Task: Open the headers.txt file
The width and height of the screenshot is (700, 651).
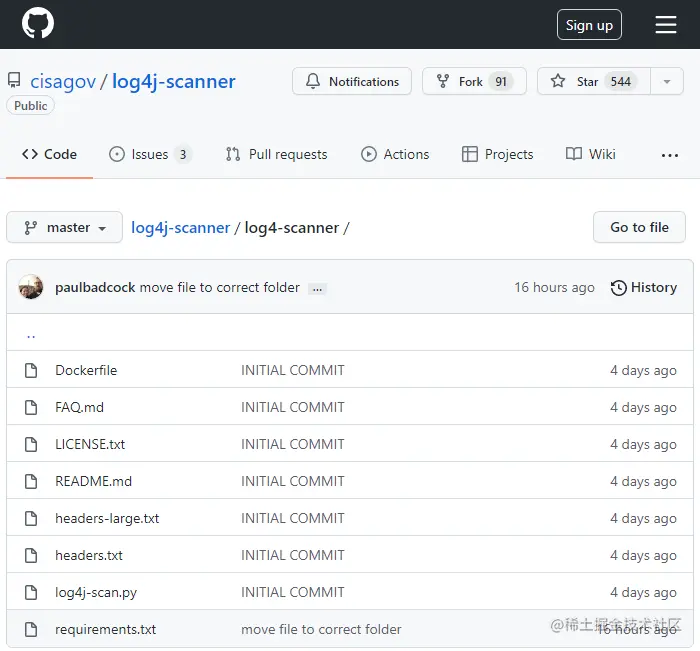Action: [89, 555]
